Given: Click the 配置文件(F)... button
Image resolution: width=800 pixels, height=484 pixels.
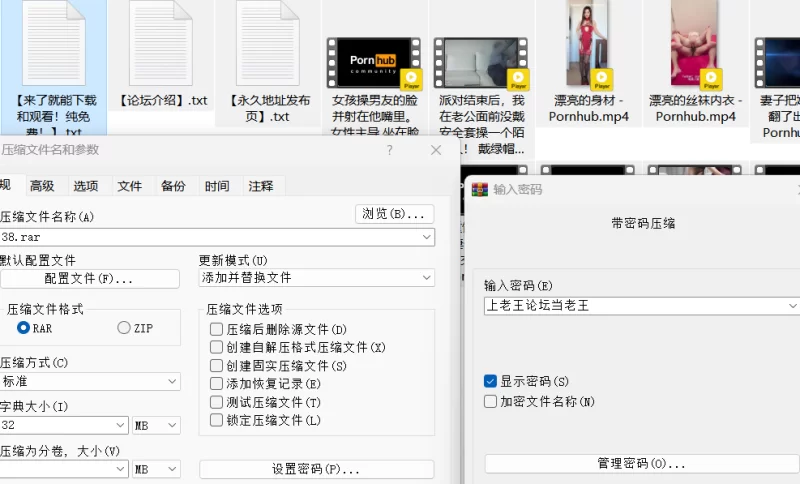Looking at the screenshot, I should pyautogui.click(x=89, y=278).
